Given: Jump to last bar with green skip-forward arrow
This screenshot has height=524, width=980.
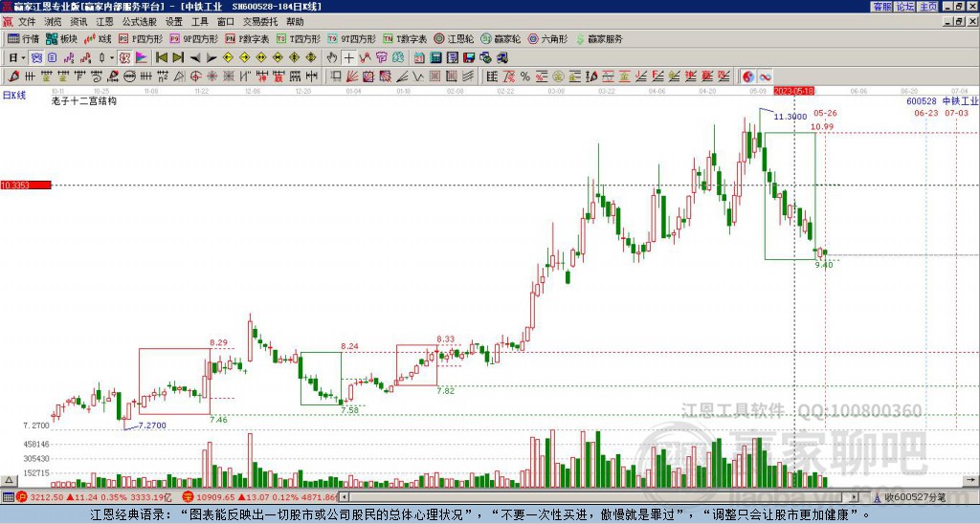Looking at the screenshot, I should tap(178, 58).
